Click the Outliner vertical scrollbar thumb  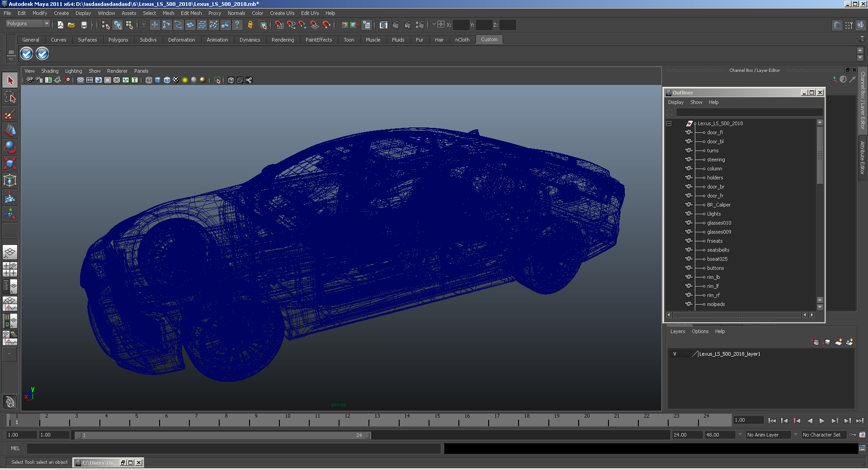tap(820, 155)
